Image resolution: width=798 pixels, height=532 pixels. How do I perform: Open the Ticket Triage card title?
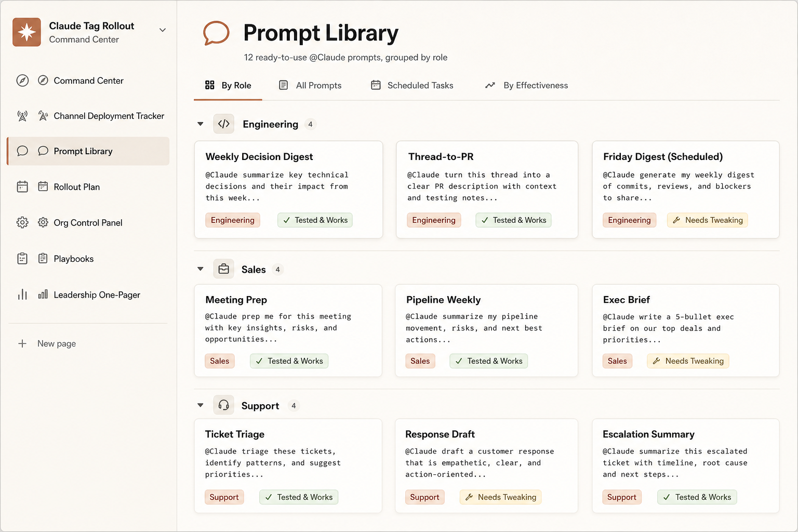tap(234, 434)
